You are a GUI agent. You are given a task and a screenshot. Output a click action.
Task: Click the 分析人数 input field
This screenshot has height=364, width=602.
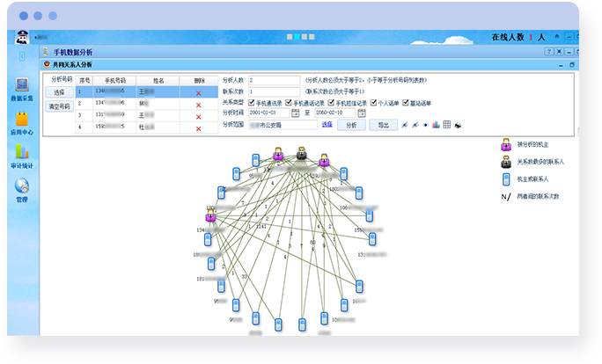point(275,80)
